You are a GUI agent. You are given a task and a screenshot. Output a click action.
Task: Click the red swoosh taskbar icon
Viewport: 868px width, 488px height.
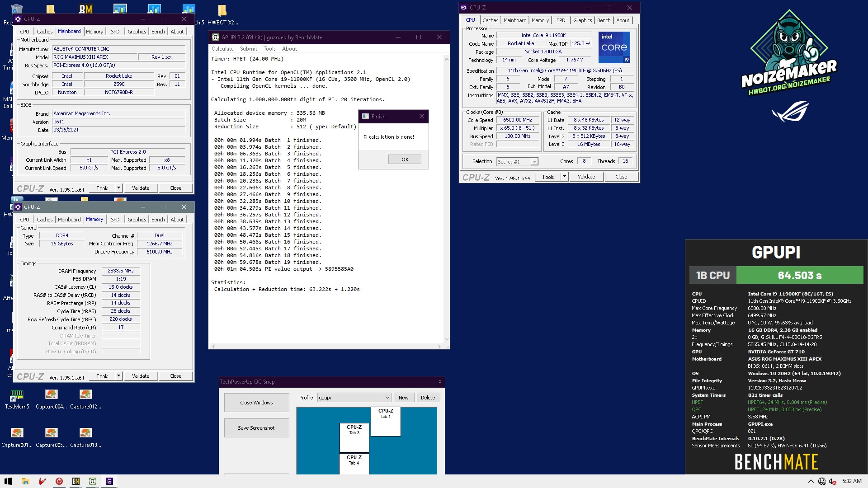tap(42, 481)
